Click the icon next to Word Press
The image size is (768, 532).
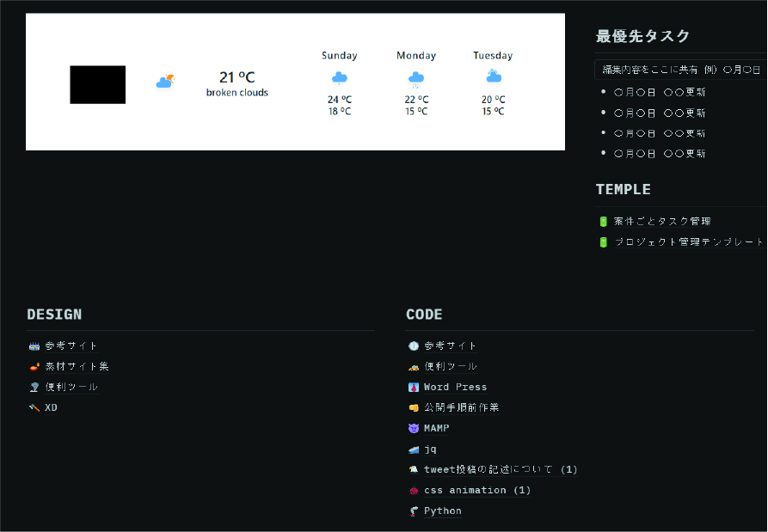[x=414, y=388]
